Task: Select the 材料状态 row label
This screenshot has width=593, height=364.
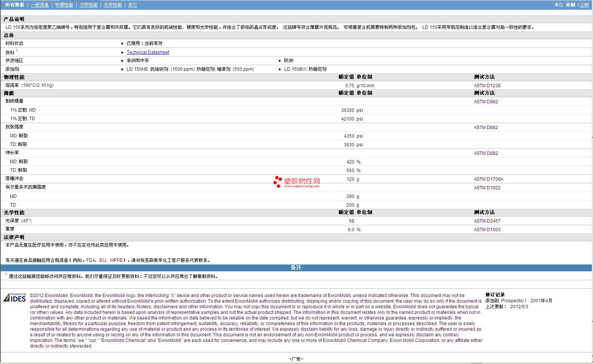Action: pos(14,43)
